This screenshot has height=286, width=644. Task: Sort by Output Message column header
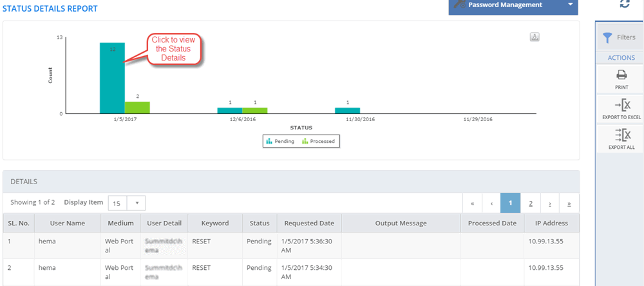(401, 223)
